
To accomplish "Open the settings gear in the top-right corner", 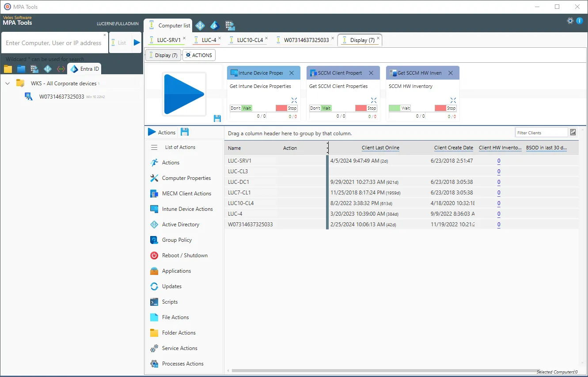I will click(570, 21).
